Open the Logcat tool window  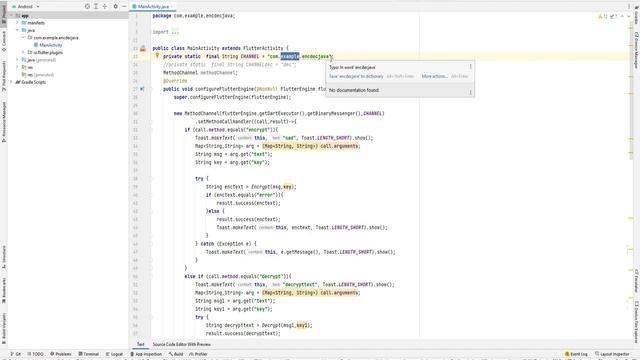coord(114,354)
